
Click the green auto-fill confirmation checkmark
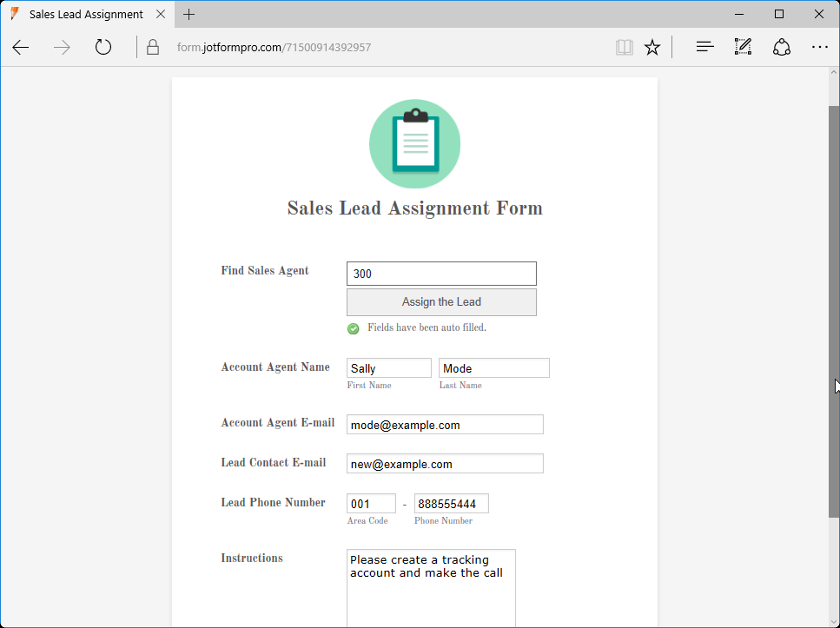353,328
